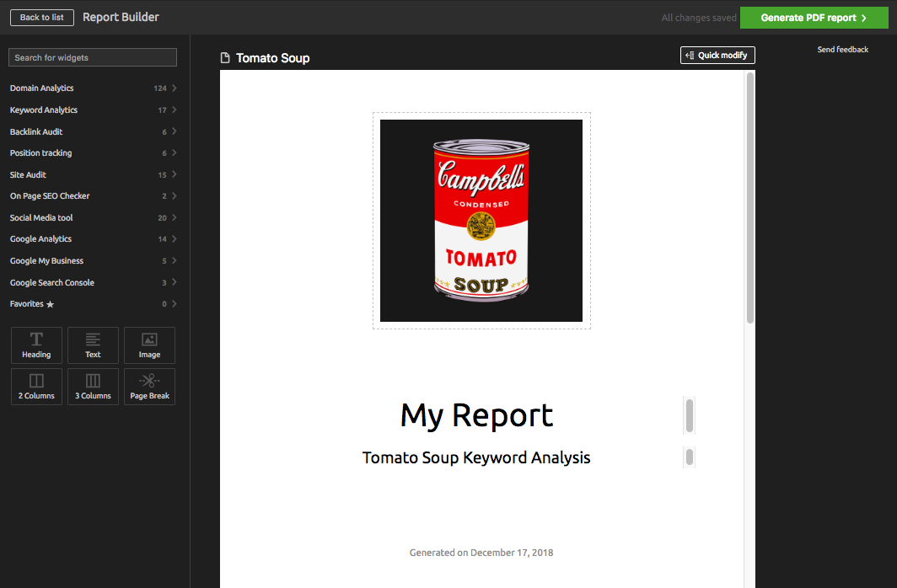Focus the Search for widgets field
897x588 pixels.
[x=93, y=57]
